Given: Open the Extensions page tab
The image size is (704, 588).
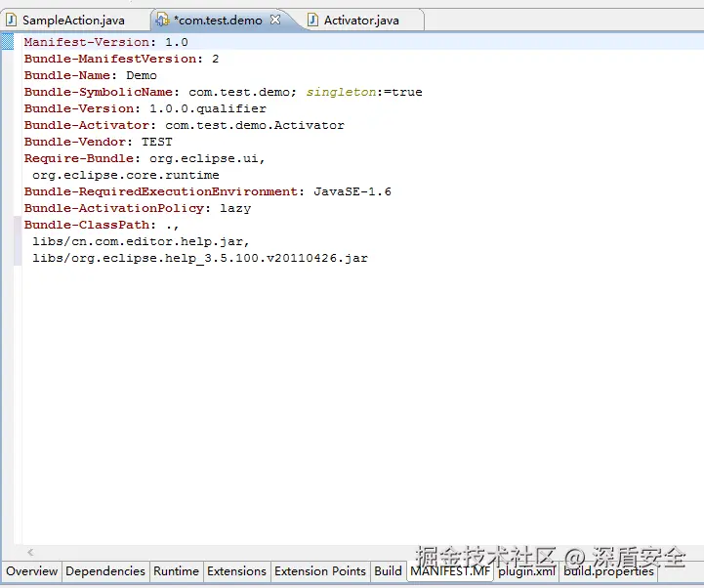Looking at the screenshot, I should pyautogui.click(x=236, y=571).
